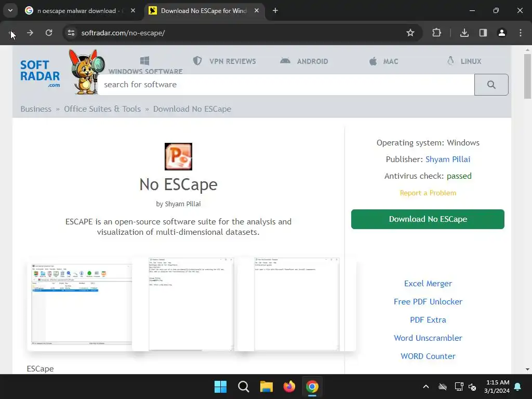Viewport: 532px width, 399px height.
Task: Click the scrollbar down arrow
Action: [527, 369]
